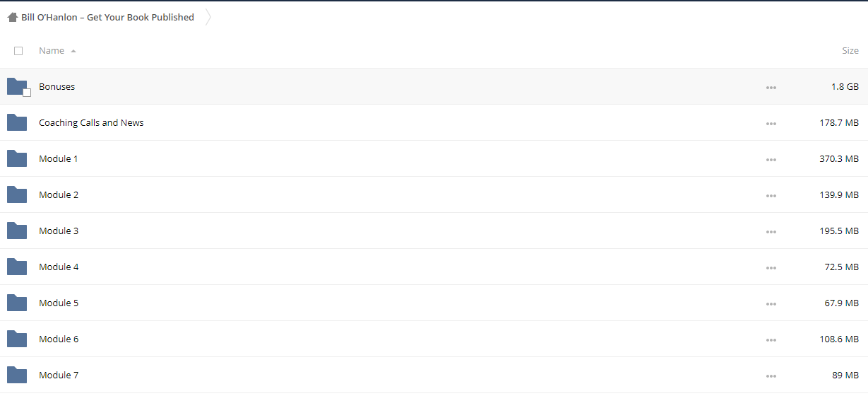Click the Module 6 folder icon
The image size is (868, 396).
point(17,339)
